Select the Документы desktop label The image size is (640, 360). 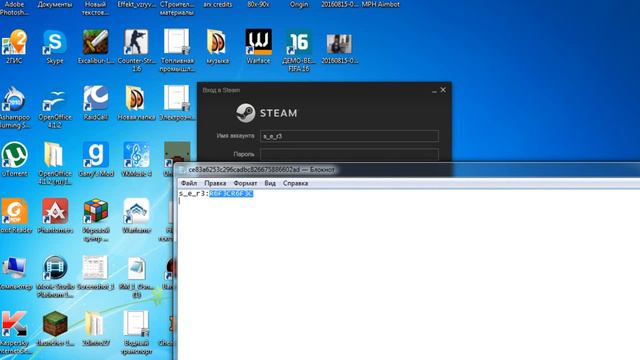55,4
